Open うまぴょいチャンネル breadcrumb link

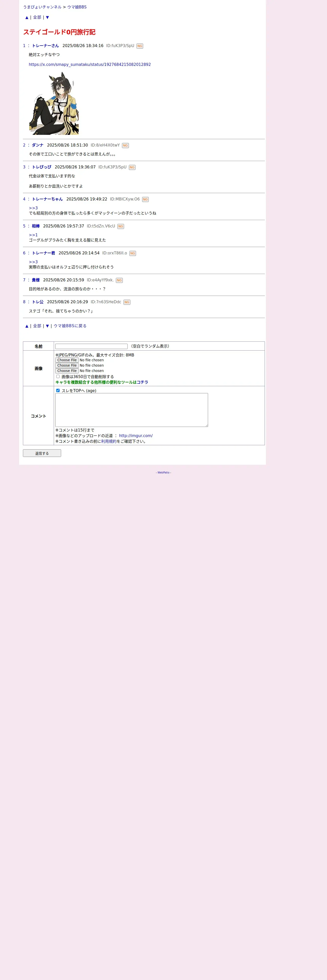click(42, 7)
